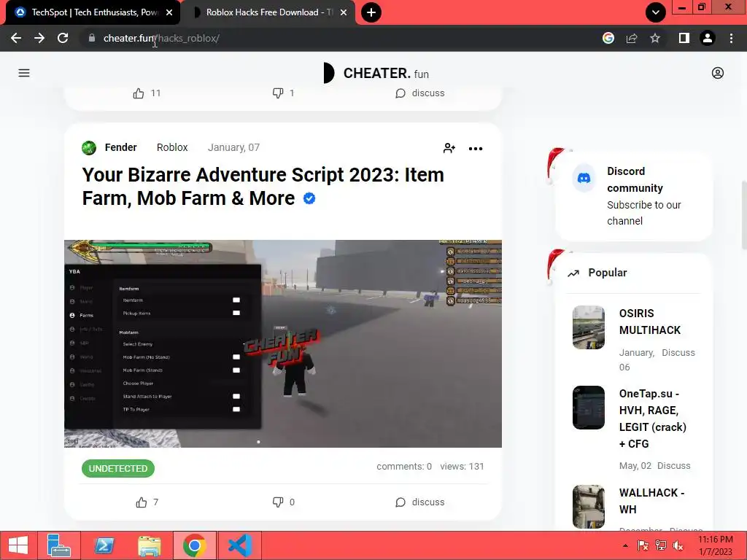Open the taskbar clock and date
Image resolution: width=747 pixels, height=560 pixels.
click(x=715, y=545)
